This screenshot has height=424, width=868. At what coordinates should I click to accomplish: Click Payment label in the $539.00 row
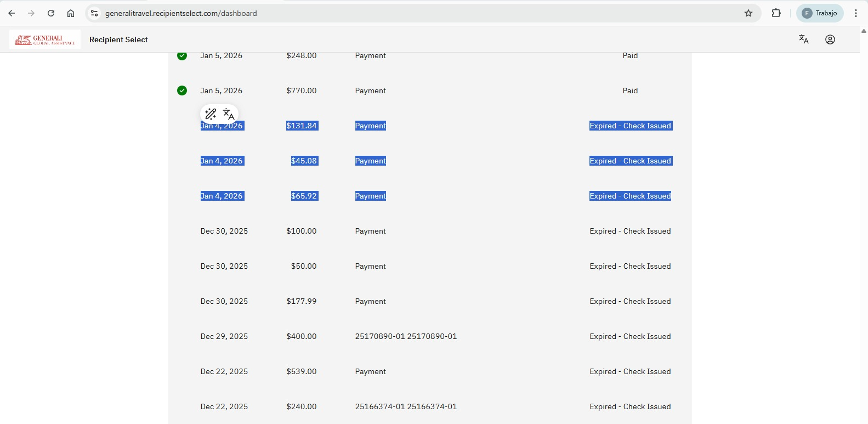pos(371,371)
